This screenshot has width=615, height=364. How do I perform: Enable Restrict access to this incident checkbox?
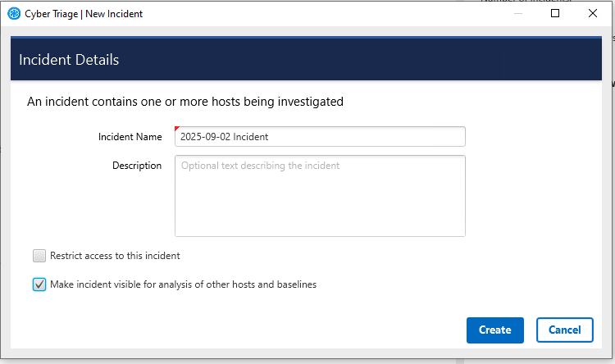39,255
